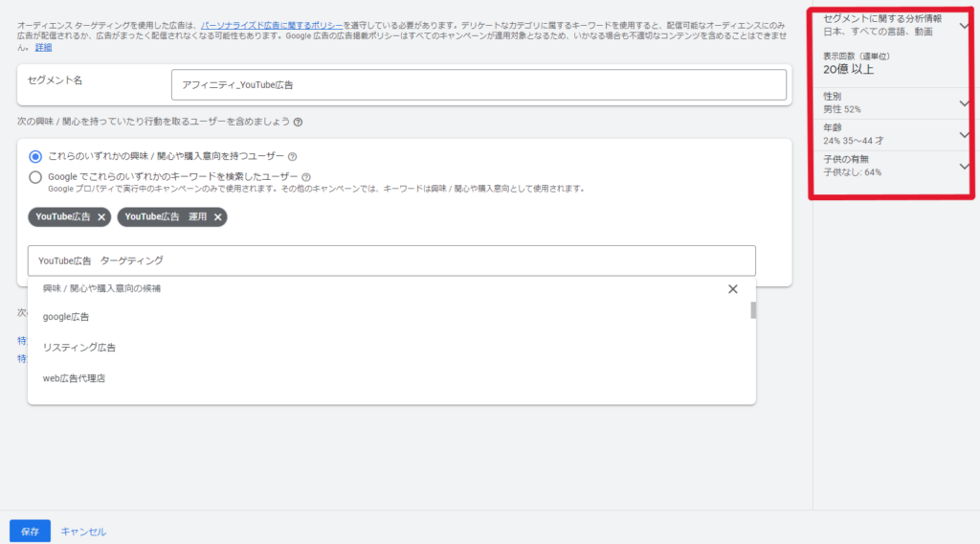The width and height of the screenshot is (980, 544).
Task: Click help icon next to interest/purchase intent option
Action: (x=293, y=157)
